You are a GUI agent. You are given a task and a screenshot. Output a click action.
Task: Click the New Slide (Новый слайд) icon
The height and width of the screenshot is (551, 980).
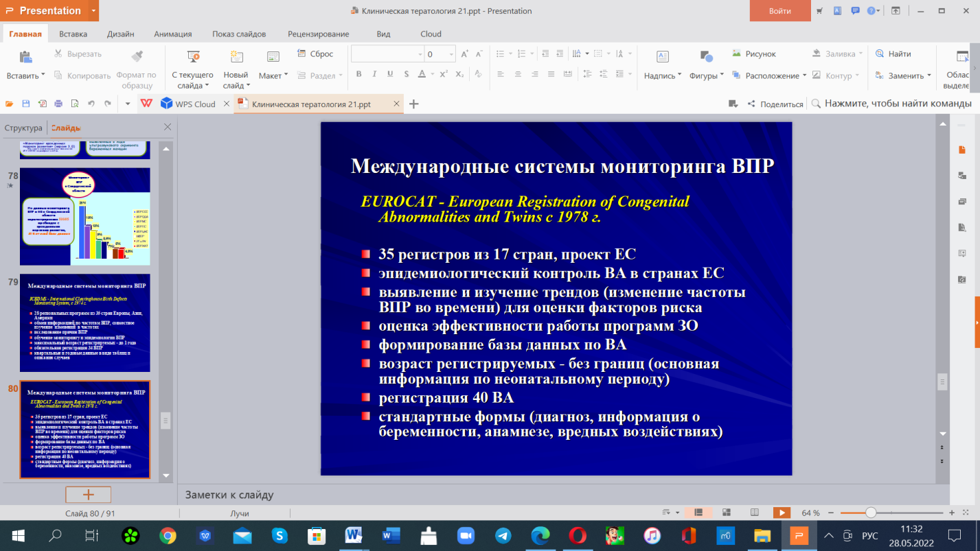tap(236, 57)
